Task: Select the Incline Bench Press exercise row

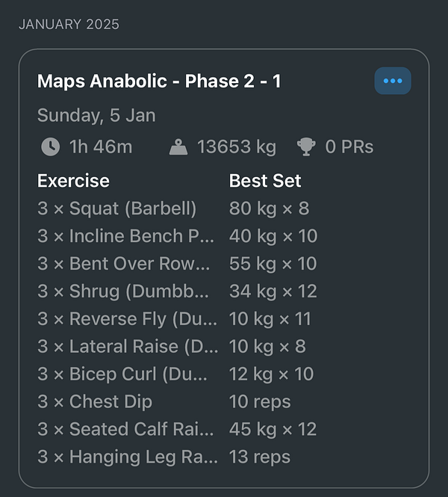Action: (125, 236)
